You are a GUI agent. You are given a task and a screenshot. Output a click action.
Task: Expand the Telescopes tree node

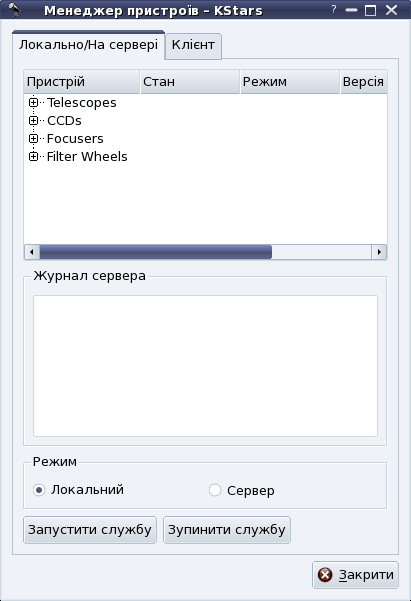click(33, 103)
